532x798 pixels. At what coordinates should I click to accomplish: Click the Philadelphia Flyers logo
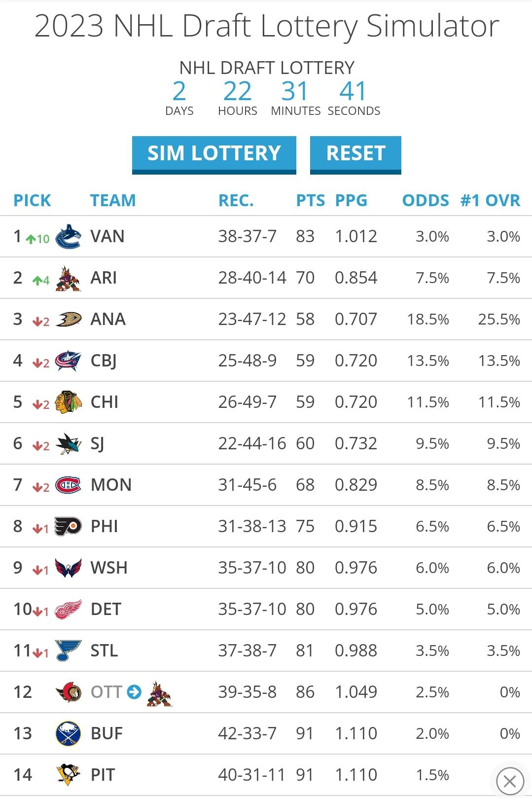(68, 527)
